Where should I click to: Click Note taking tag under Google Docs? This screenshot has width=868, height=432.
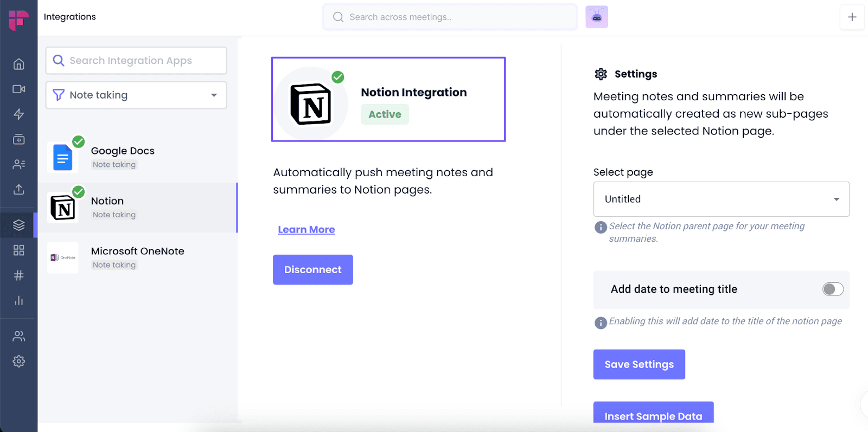click(114, 165)
